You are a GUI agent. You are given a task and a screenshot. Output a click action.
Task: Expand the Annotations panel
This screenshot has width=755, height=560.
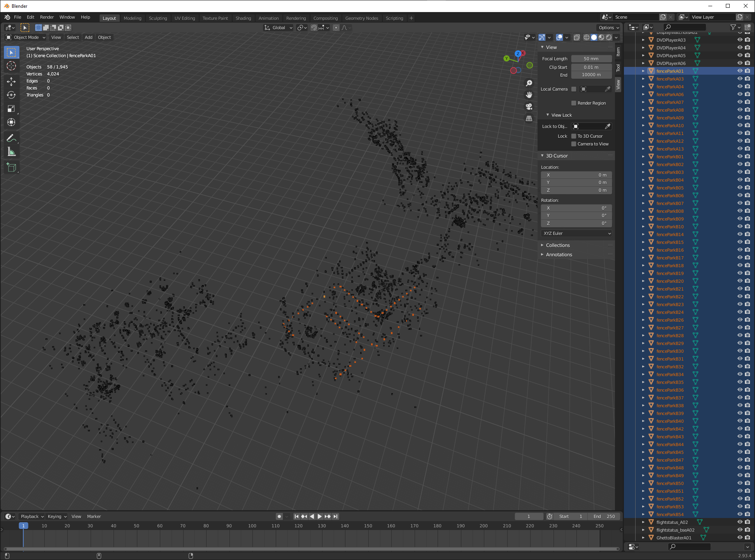pyautogui.click(x=559, y=255)
